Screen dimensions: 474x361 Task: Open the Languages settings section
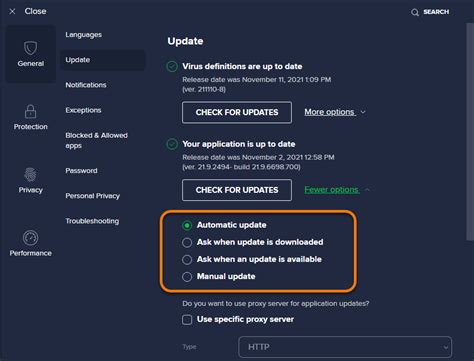tap(84, 35)
